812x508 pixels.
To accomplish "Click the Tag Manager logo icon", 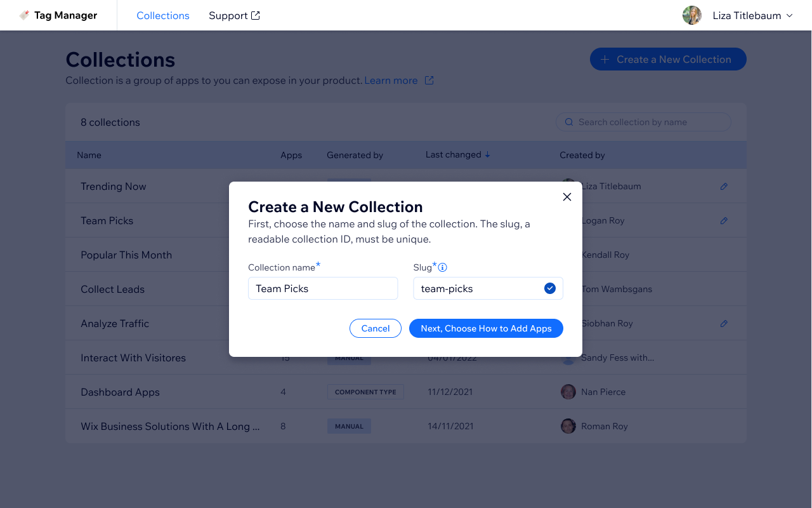I will coord(25,15).
